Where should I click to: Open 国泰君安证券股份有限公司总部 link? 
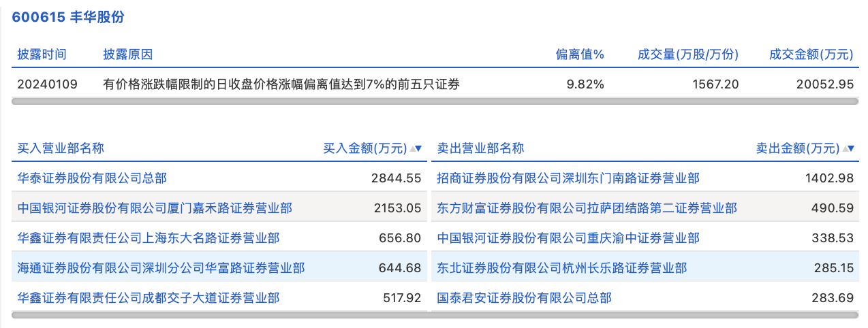(525, 297)
